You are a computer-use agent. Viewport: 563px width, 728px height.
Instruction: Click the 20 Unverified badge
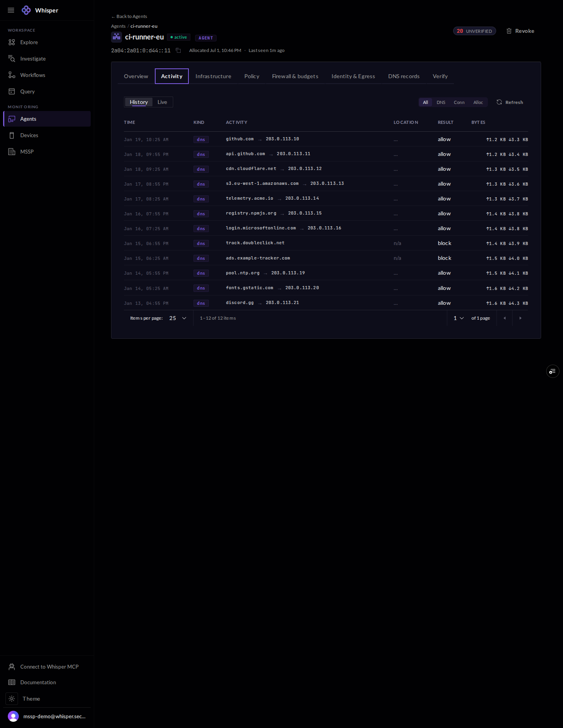(474, 31)
